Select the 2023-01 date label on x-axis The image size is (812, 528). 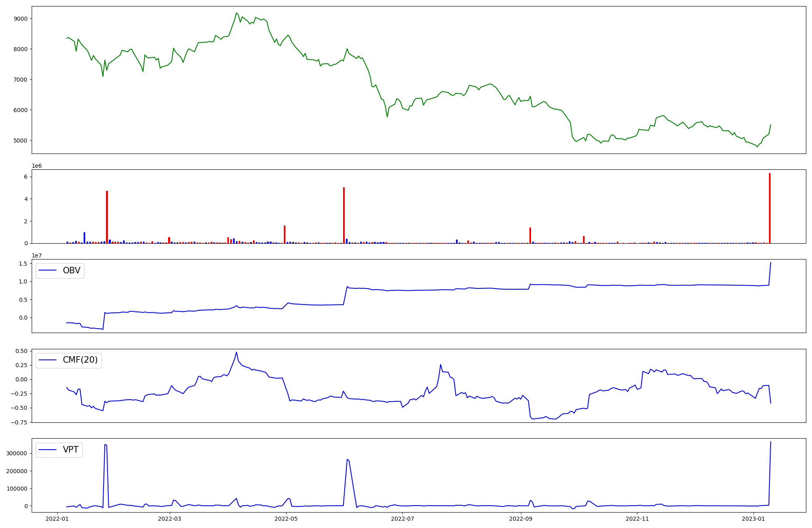coord(754,518)
